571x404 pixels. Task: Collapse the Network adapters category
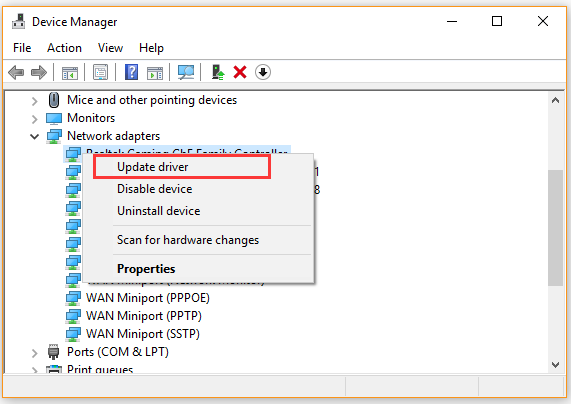[35, 137]
